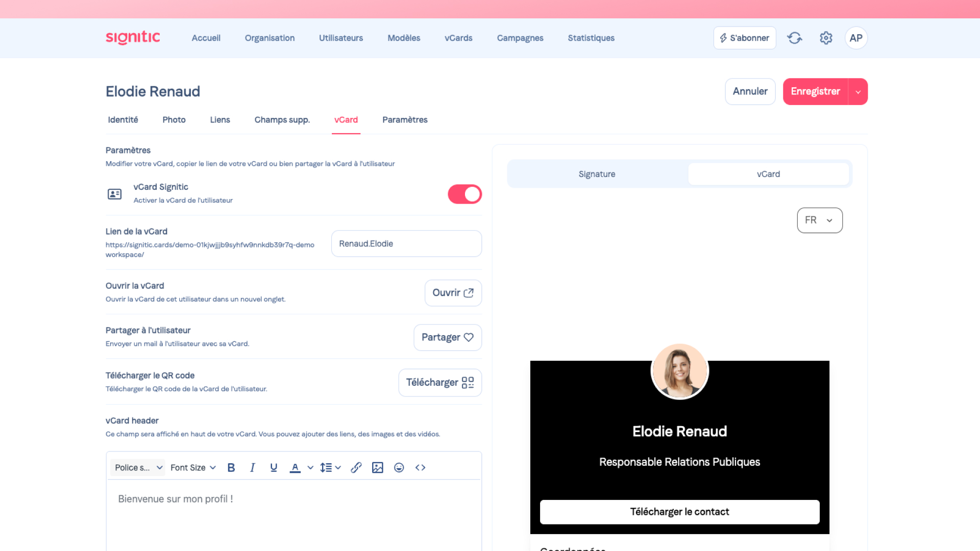Image resolution: width=980 pixels, height=551 pixels.
Task: Open the emoji picker icon
Action: (x=399, y=467)
